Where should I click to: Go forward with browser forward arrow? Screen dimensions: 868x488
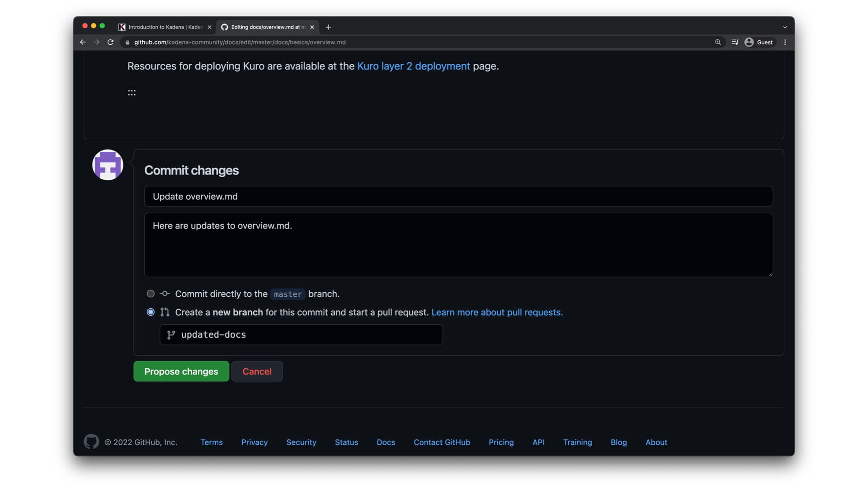[x=96, y=42]
